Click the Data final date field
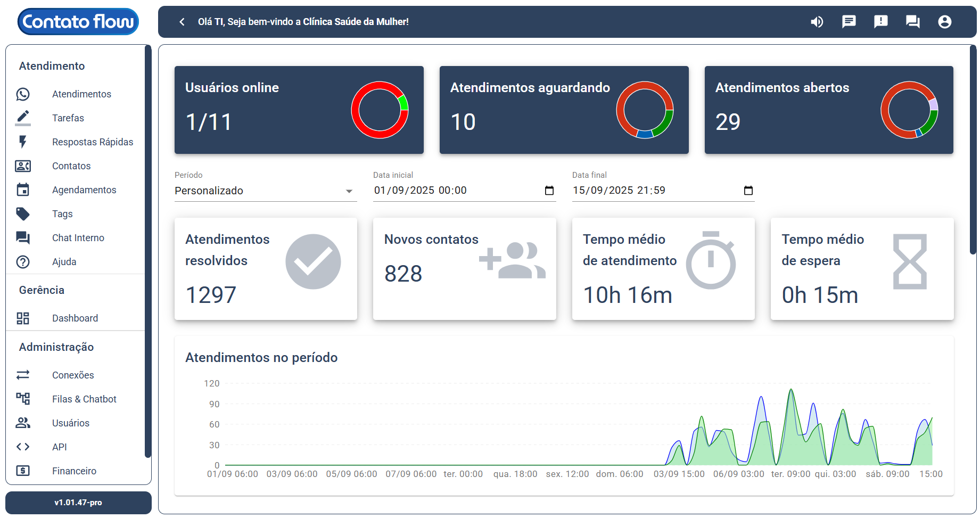 click(x=639, y=191)
